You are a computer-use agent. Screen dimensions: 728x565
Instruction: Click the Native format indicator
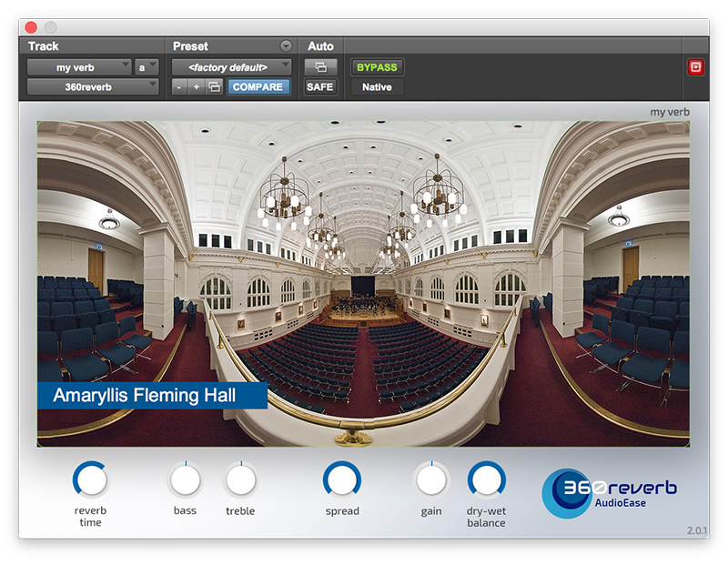click(377, 86)
